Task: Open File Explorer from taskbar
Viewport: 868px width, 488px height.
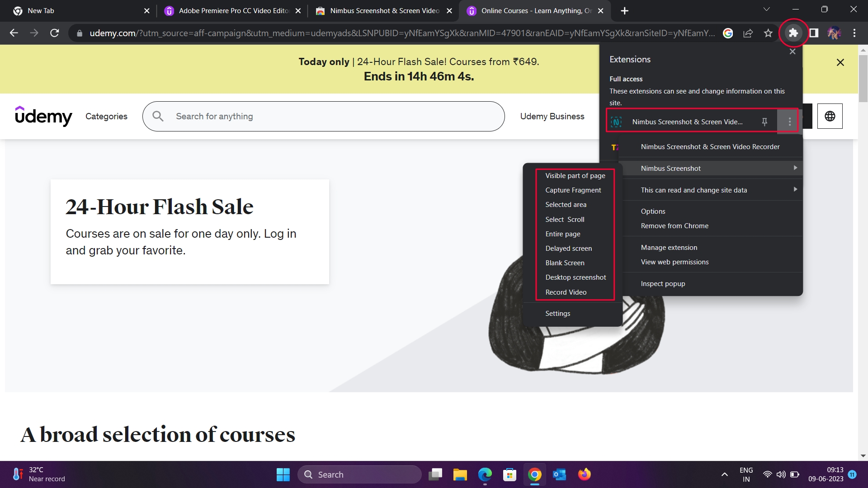Action: pyautogui.click(x=460, y=474)
